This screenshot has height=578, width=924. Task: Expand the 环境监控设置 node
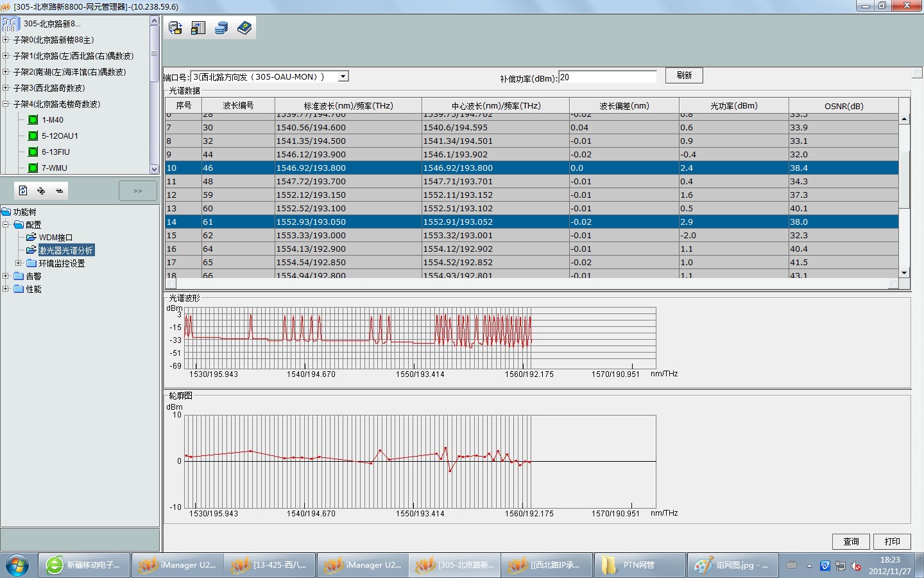coord(19,263)
